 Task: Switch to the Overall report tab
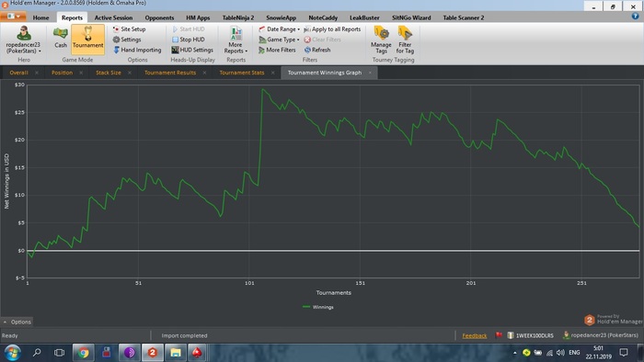tap(19, 73)
